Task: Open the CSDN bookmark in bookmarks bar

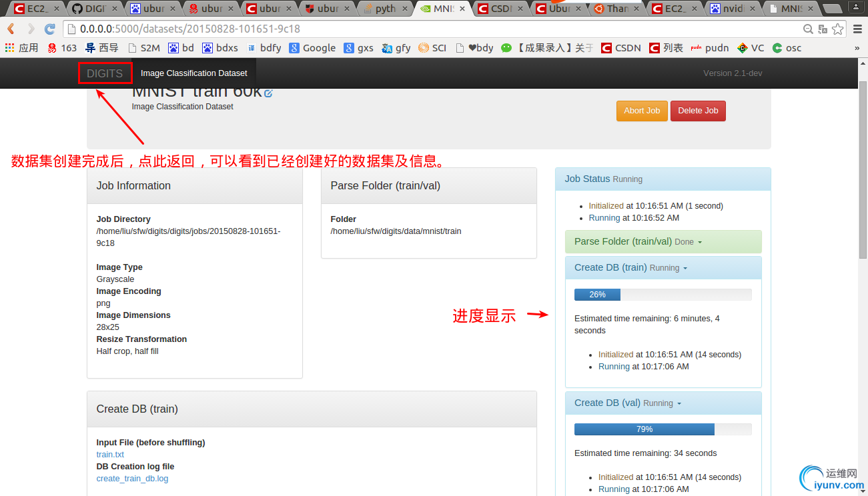Action: [621, 48]
